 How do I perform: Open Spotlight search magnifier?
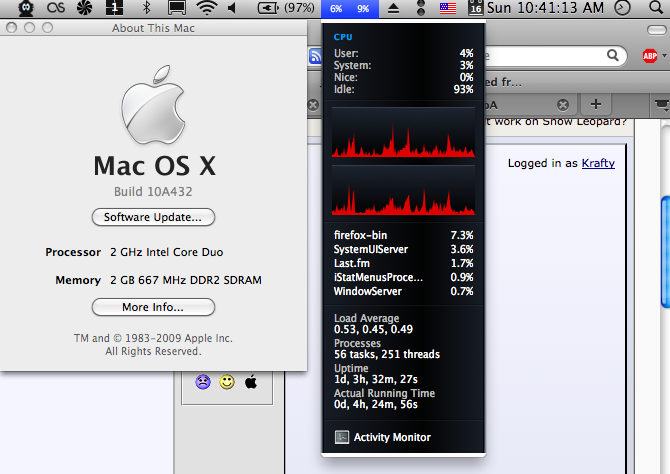click(656, 7)
